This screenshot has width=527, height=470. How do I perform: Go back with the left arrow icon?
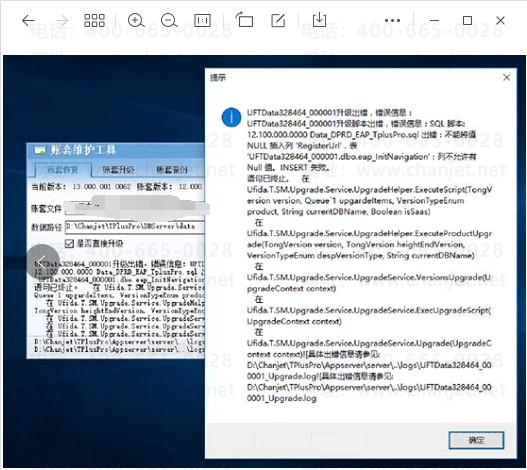point(28,21)
